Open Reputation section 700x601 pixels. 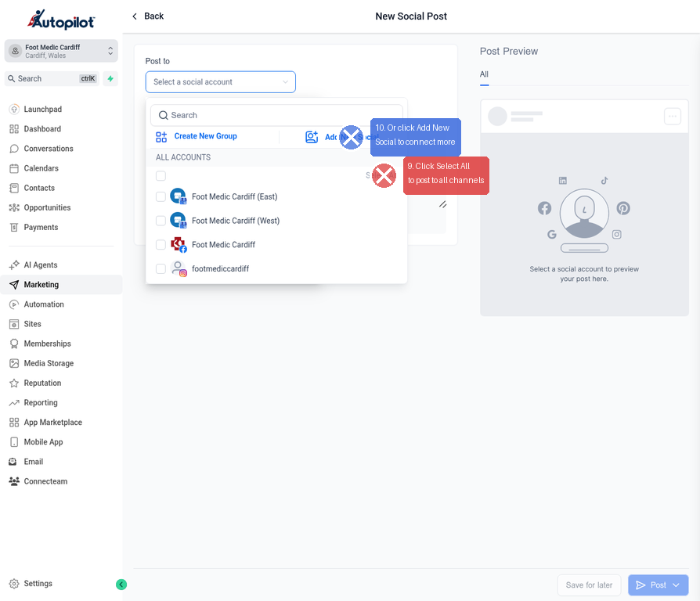(x=42, y=383)
